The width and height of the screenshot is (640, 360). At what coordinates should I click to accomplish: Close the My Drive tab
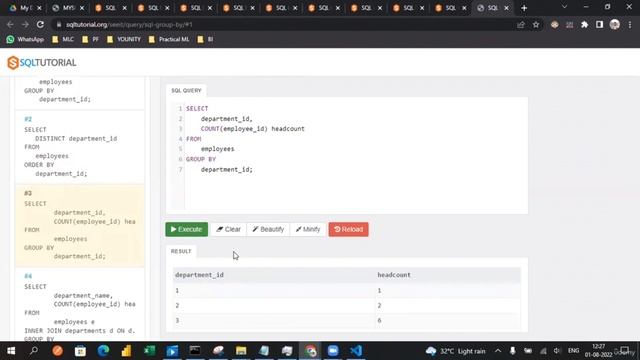pyautogui.click(x=39, y=8)
